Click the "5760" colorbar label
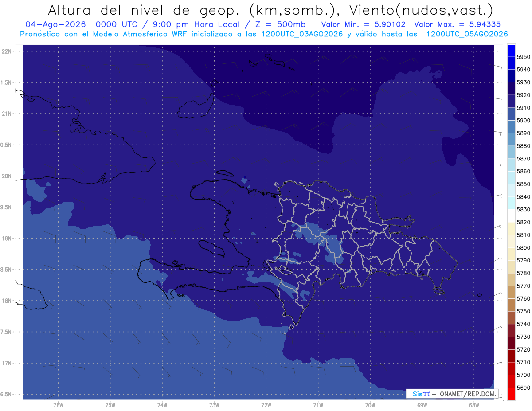The width and height of the screenshot is (532, 411). [524, 299]
